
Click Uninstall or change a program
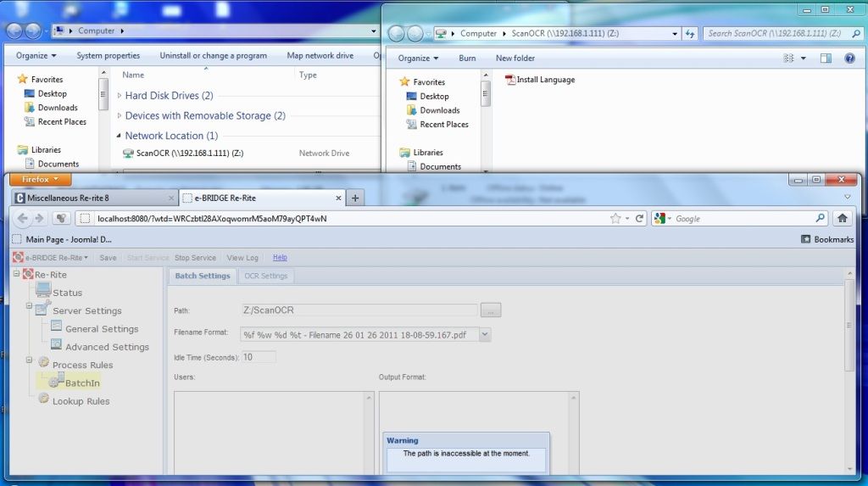tap(213, 55)
